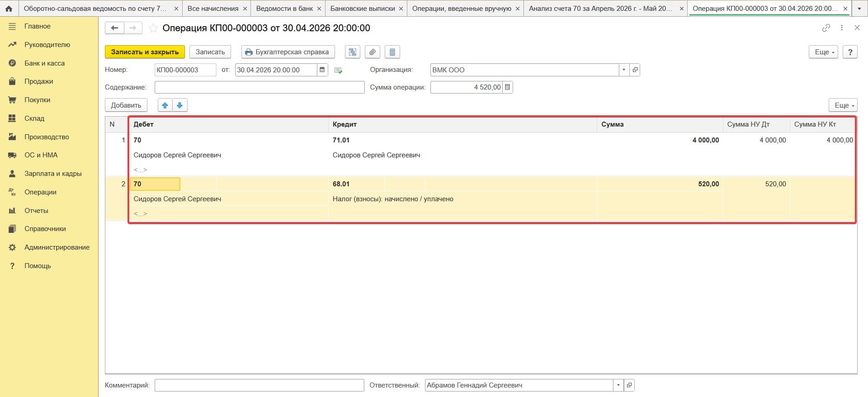The image size is (868, 397).
Task: Open Помощь section
Action: coord(38,266)
